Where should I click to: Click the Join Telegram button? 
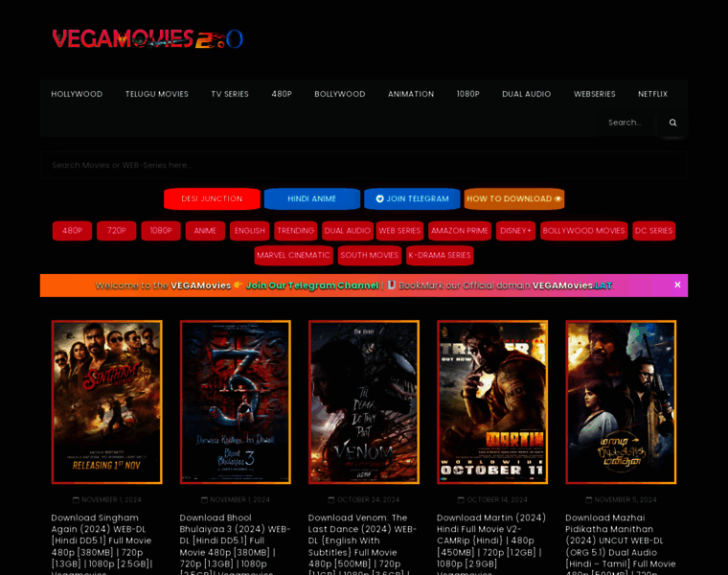(412, 198)
